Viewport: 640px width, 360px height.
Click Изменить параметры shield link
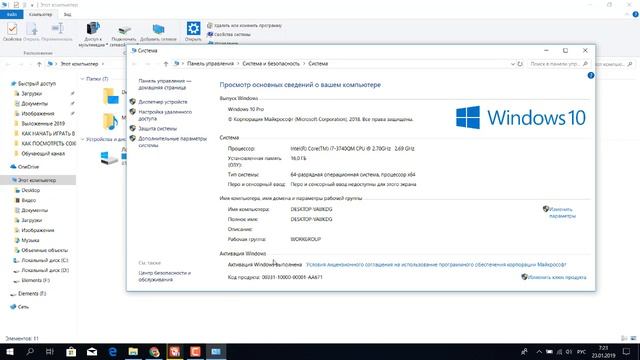(x=562, y=212)
